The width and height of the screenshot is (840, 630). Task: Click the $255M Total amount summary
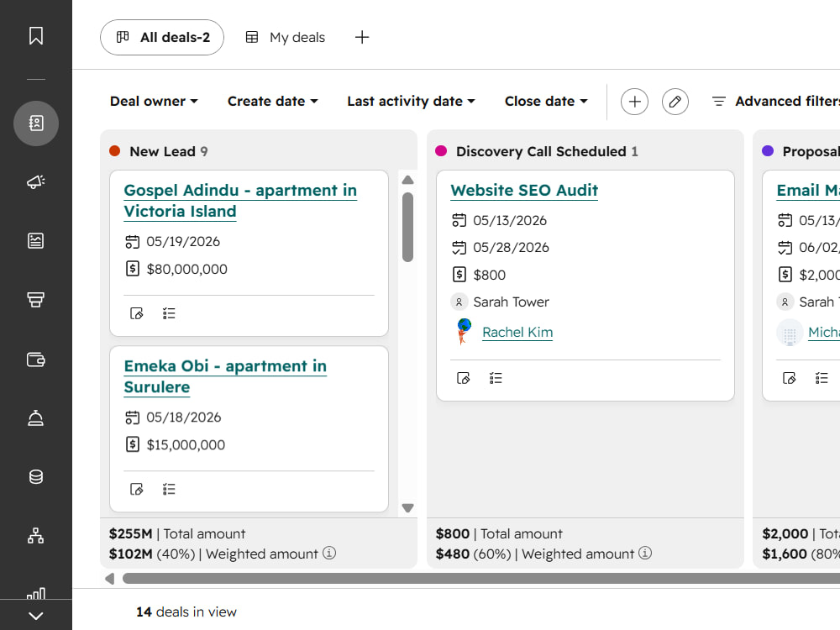176,533
